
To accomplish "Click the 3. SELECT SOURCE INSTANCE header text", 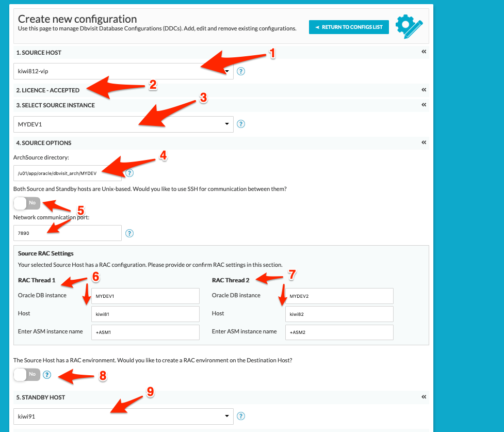I will [x=56, y=105].
